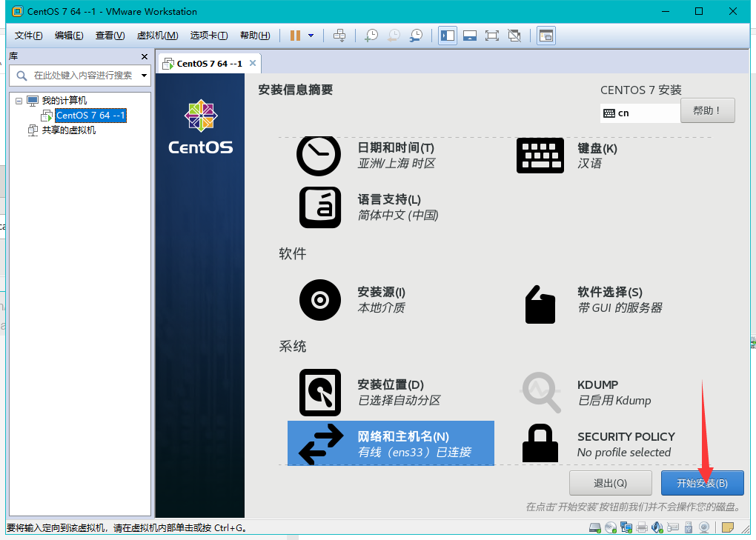Open 安装源(I) disc icon settings
This screenshot has height=540, width=756.
tap(320, 300)
